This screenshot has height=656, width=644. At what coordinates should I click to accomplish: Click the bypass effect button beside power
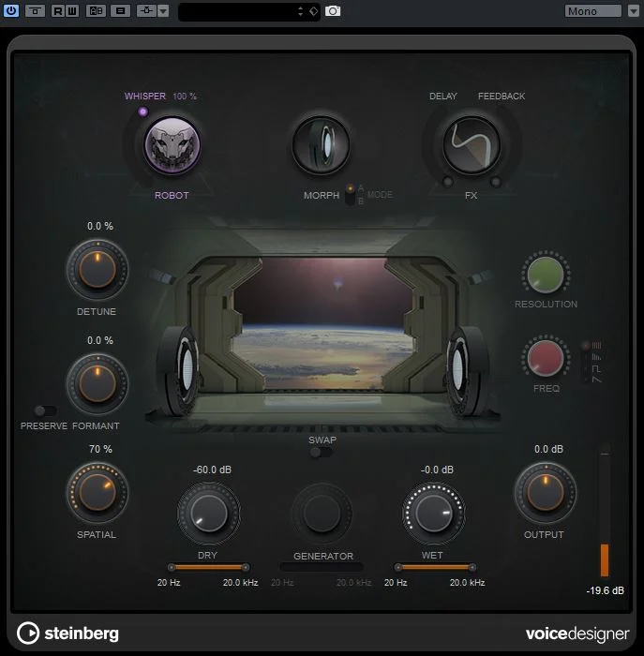35,11
